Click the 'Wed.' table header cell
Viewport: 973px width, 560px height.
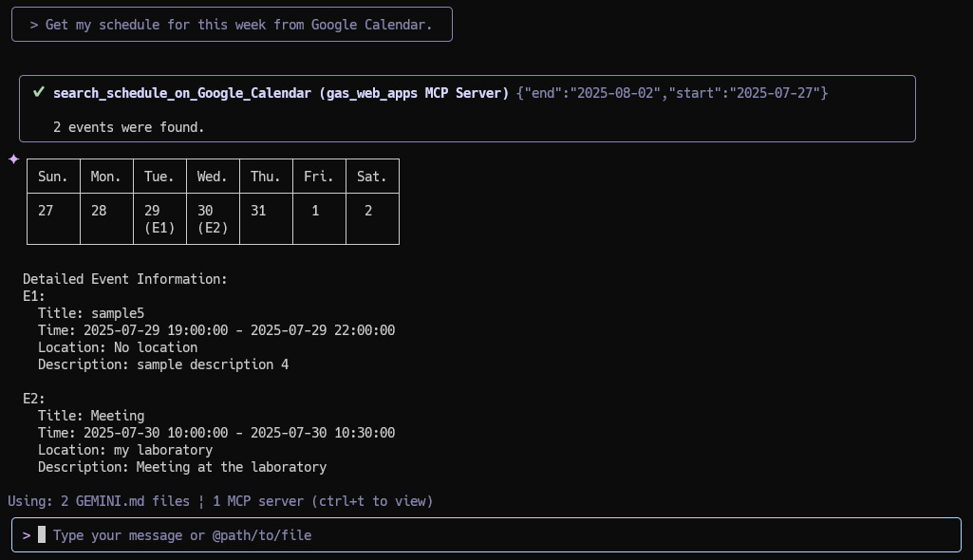(x=213, y=177)
